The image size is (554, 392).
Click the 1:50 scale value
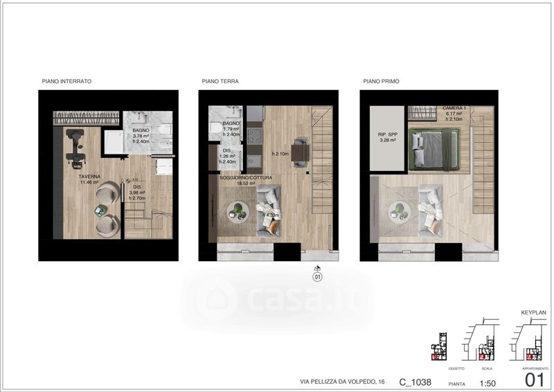click(488, 383)
